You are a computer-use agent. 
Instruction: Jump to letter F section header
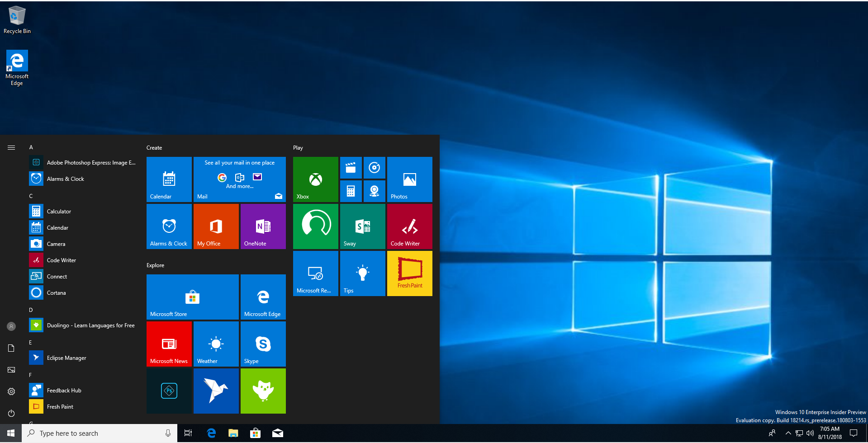point(31,375)
